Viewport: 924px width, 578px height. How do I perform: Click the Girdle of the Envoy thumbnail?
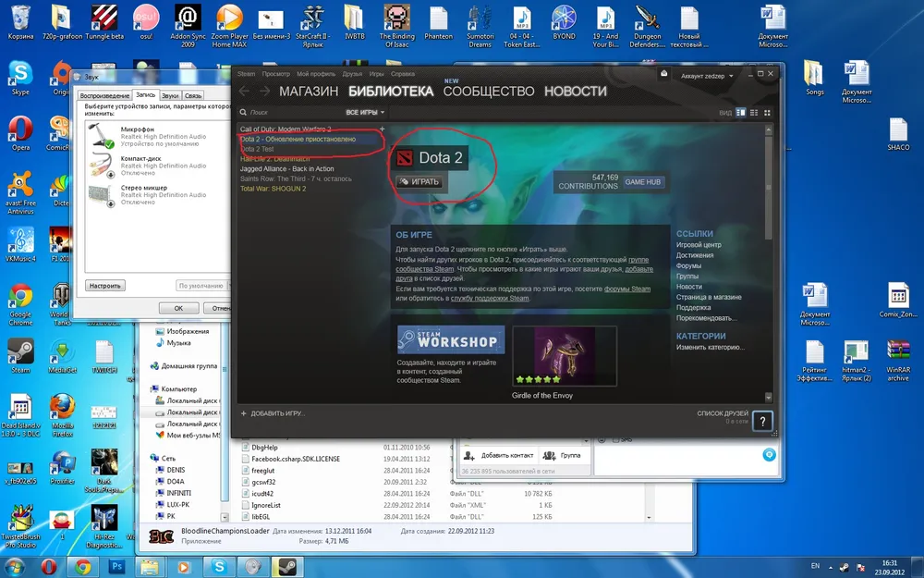pyautogui.click(x=564, y=356)
